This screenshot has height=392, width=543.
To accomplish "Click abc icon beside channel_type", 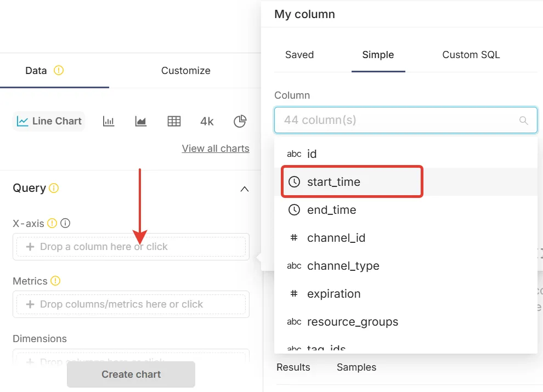I will (294, 265).
